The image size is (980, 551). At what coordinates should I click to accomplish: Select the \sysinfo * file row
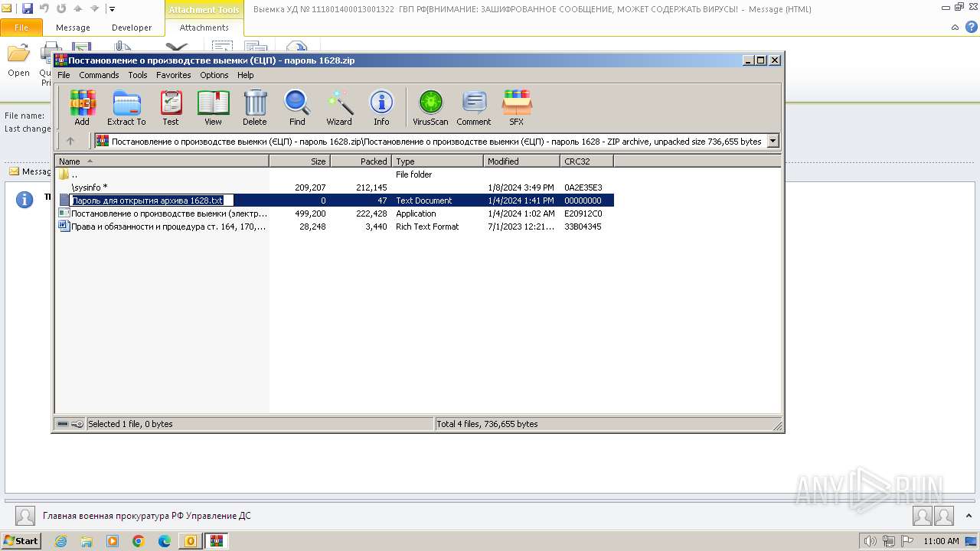click(335, 187)
